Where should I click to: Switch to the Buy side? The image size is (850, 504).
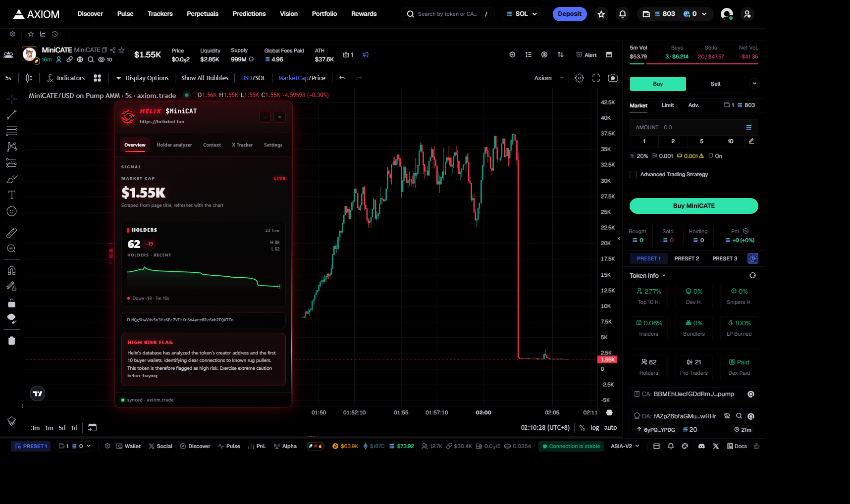tap(658, 84)
